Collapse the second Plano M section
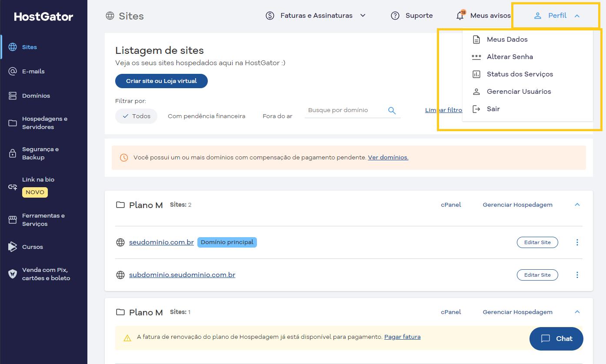Image resolution: width=606 pixels, height=364 pixels. pos(577,312)
